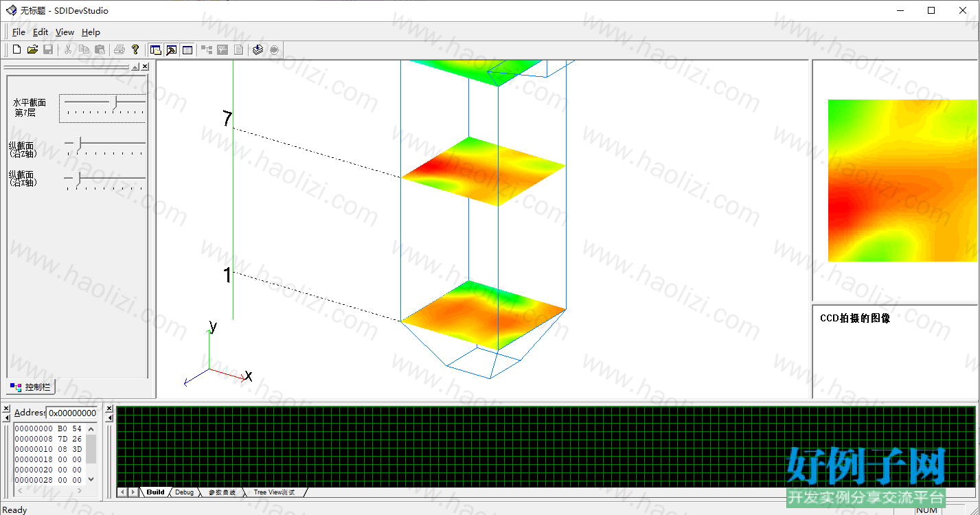This screenshot has width=980, height=515.
Task: Click the memory dump scroll-down arrow
Action: (x=91, y=479)
